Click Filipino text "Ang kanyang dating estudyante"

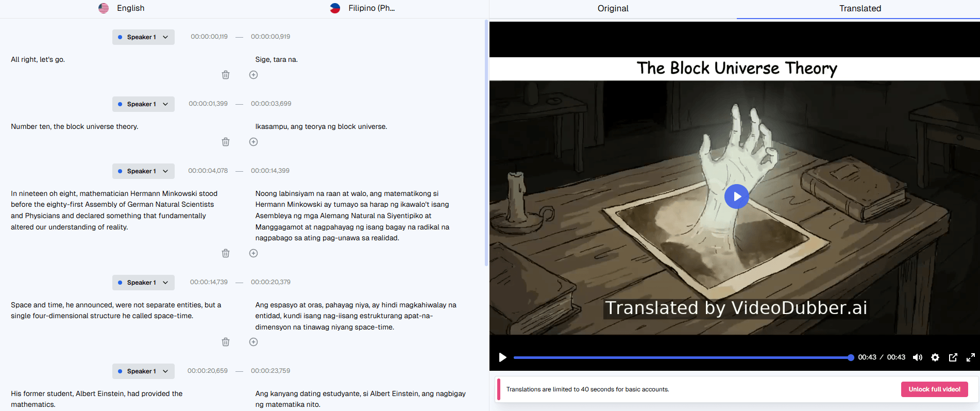coord(361,399)
